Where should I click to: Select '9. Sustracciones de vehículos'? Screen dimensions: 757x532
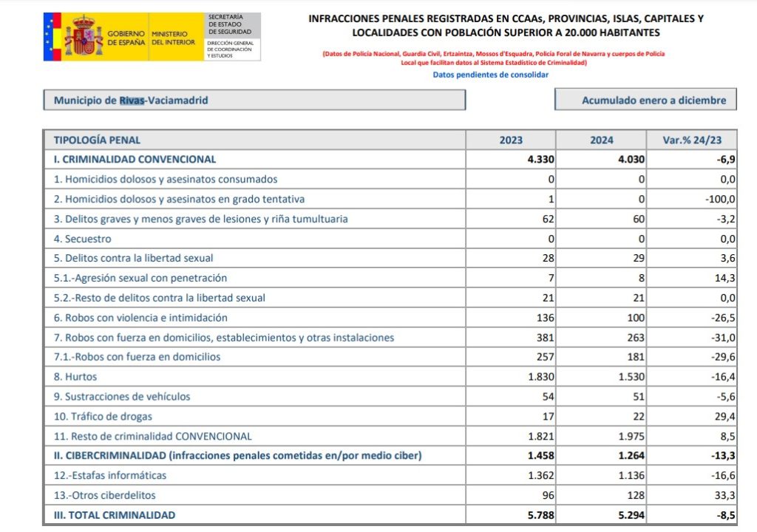(122, 396)
